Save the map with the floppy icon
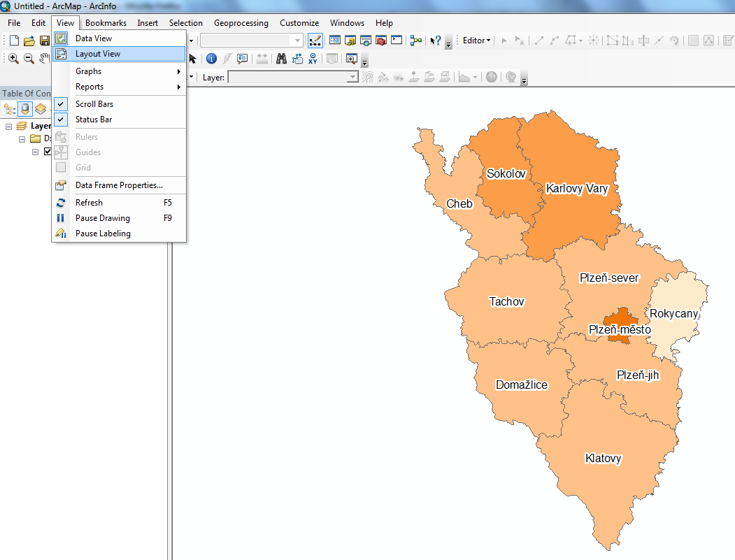Viewport: 735px width, 560px height. point(45,41)
